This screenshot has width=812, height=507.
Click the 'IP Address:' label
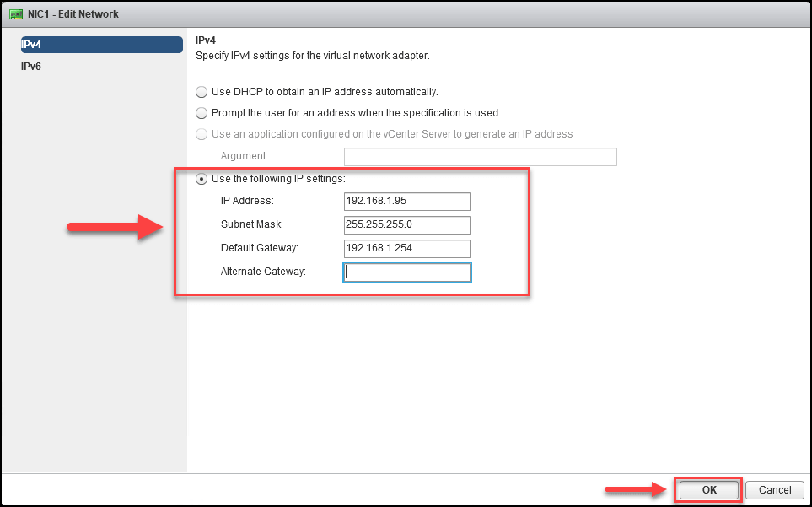[x=247, y=201]
